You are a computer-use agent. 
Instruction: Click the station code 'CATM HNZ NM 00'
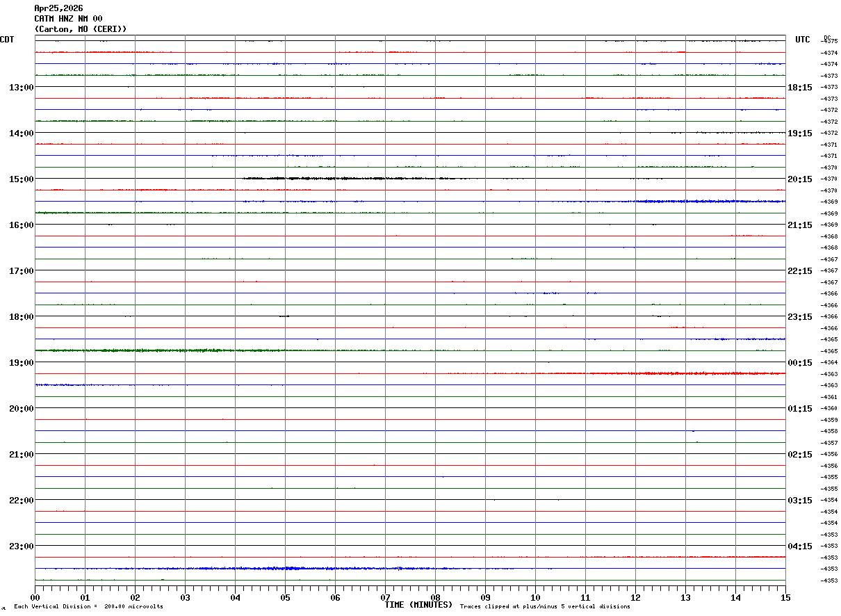68,19
